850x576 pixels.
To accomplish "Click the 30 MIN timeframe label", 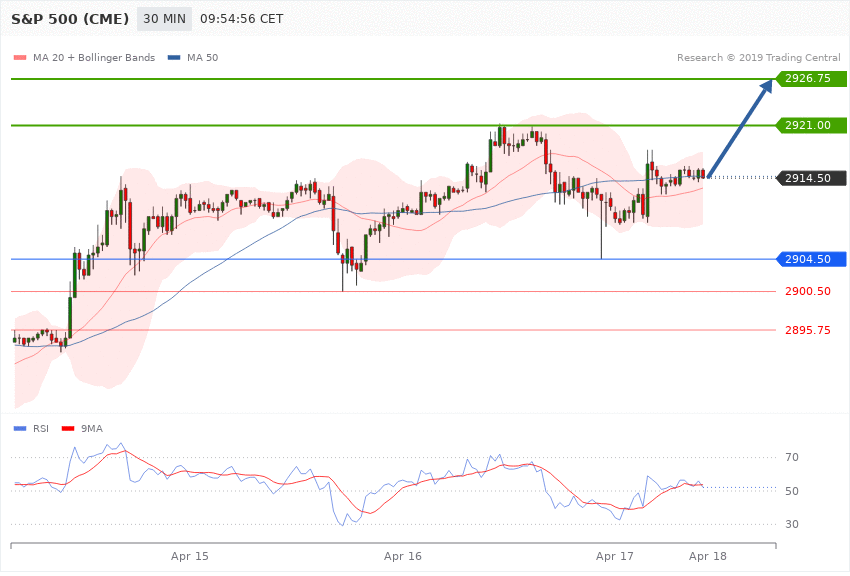I will click(x=164, y=19).
